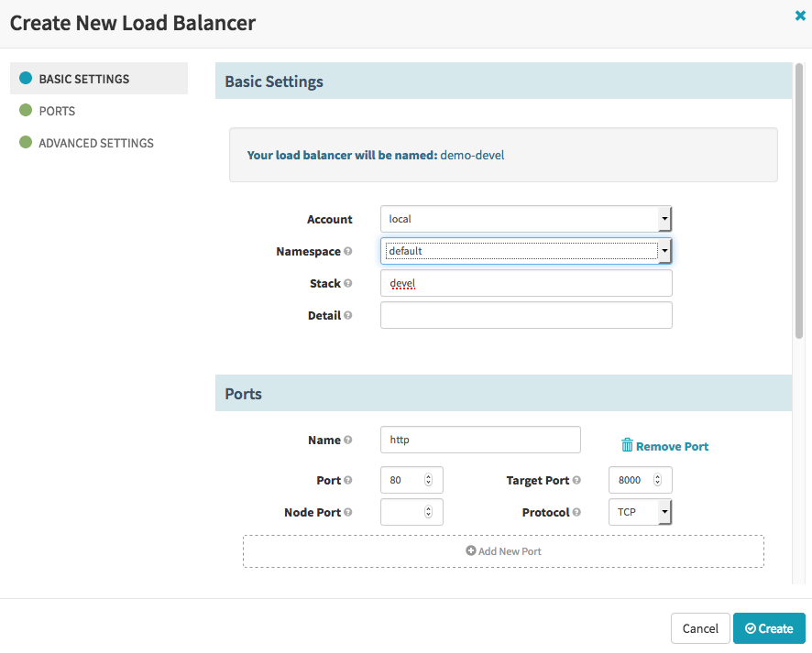Open Basic Settings section in sidebar
Image resolution: width=812 pixels, height=653 pixels.
[x=98, y=79]
